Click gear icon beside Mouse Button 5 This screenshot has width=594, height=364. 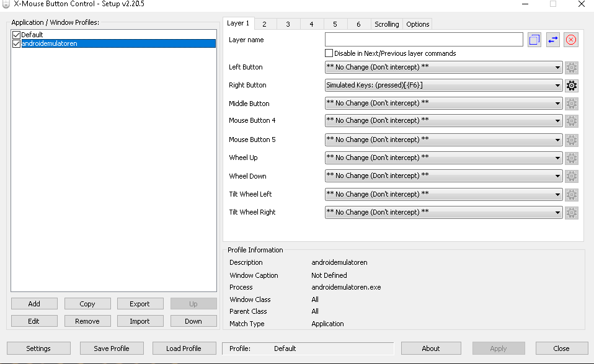coord(571,140)
